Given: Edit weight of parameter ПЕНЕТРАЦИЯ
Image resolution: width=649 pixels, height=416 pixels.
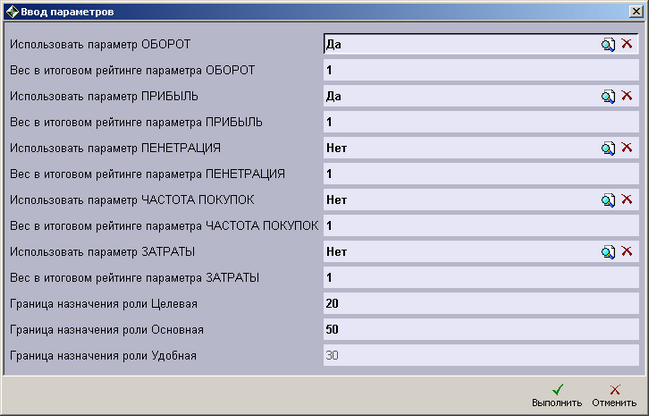Looking at the screenshot, I should 481,174.
